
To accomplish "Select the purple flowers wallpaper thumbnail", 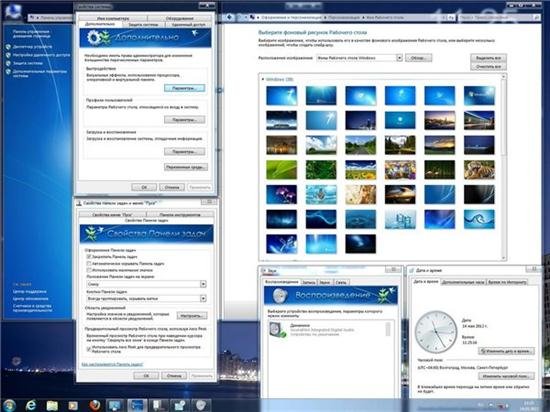I will click(x=281, y=195).
